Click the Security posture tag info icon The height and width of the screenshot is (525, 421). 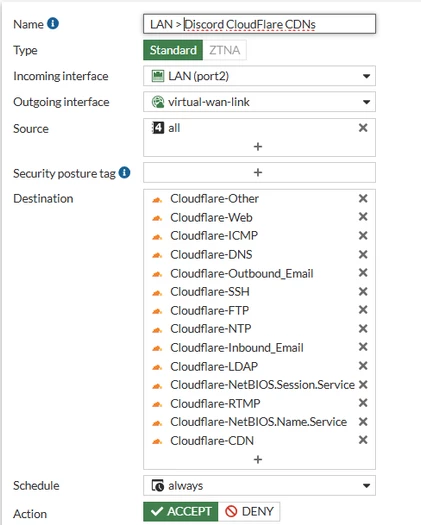tap(124, 173)
